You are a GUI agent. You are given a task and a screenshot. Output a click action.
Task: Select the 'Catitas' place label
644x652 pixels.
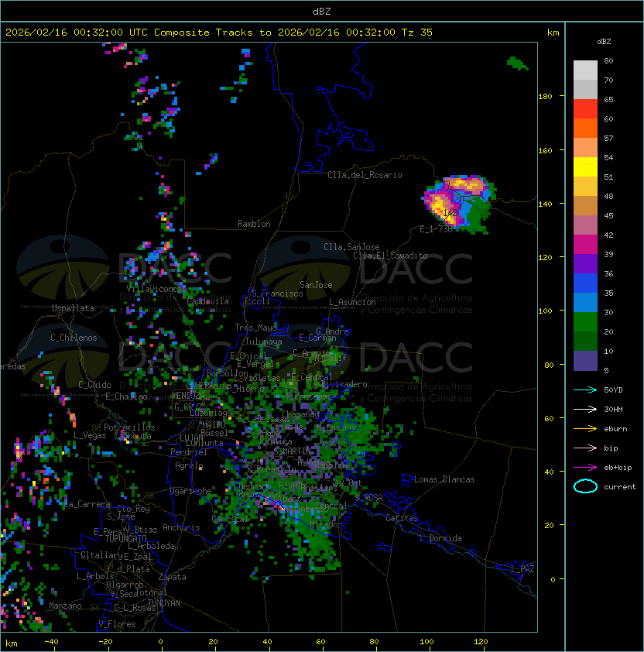[402, 518]
